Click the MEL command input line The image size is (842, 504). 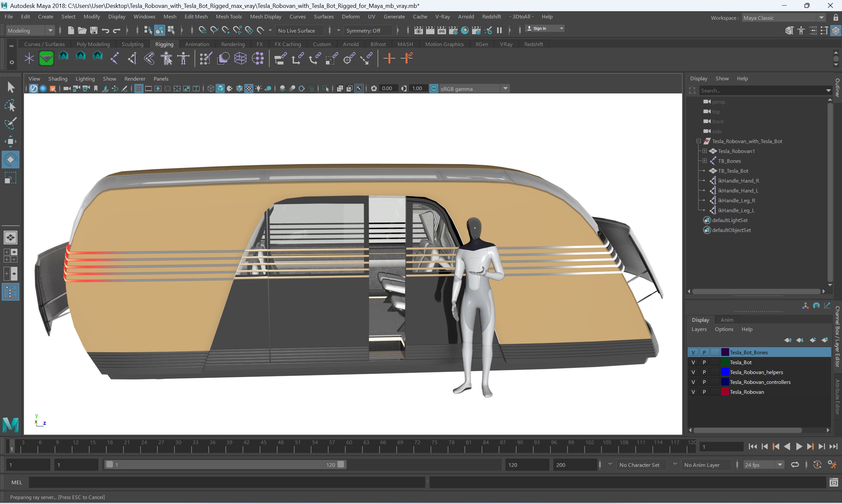[x=227, y=482]
